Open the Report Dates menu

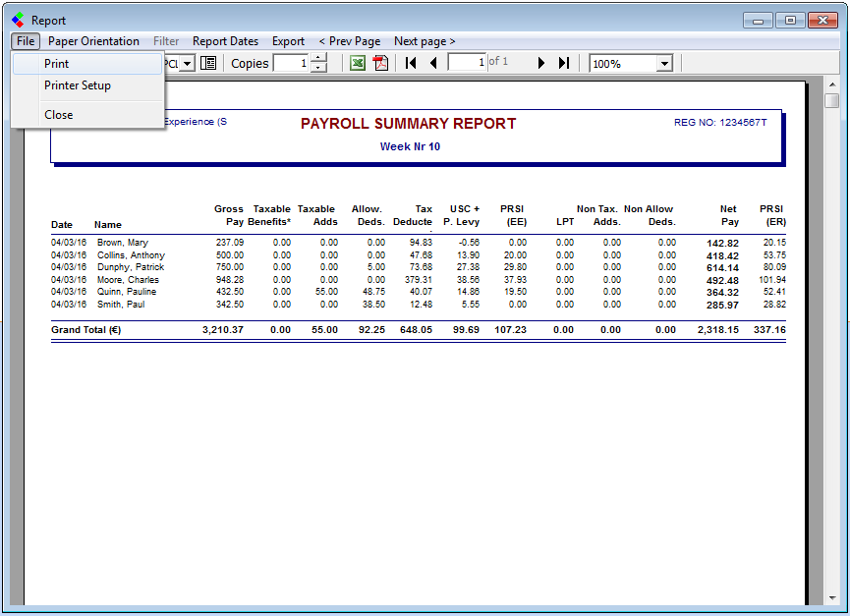point(225,41)
